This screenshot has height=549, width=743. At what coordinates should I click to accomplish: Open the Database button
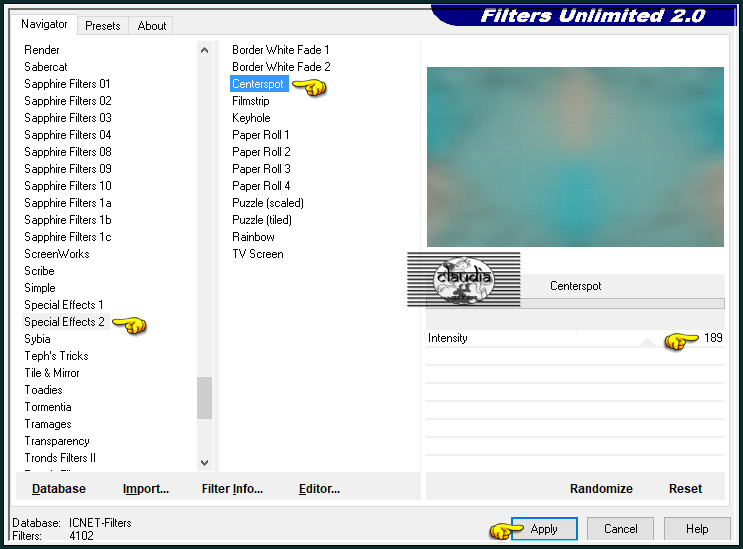[x=59, y=488]
